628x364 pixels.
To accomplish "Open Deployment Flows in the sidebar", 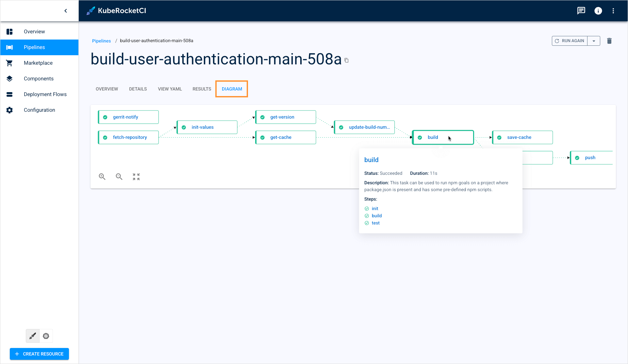I will 45,94.
